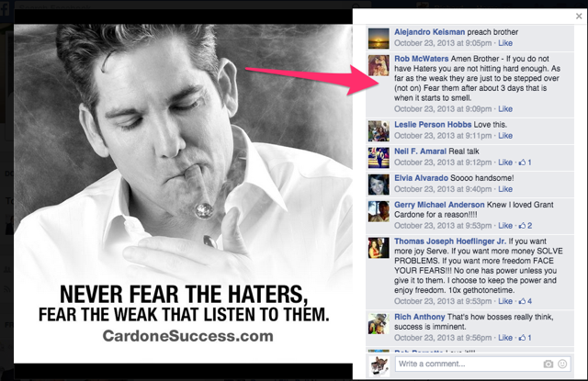Click the thumbs-up count on Neil F. Amaral's comment
Image resolution: width=588 pixels, height=381 pixels.
[525, 162]
